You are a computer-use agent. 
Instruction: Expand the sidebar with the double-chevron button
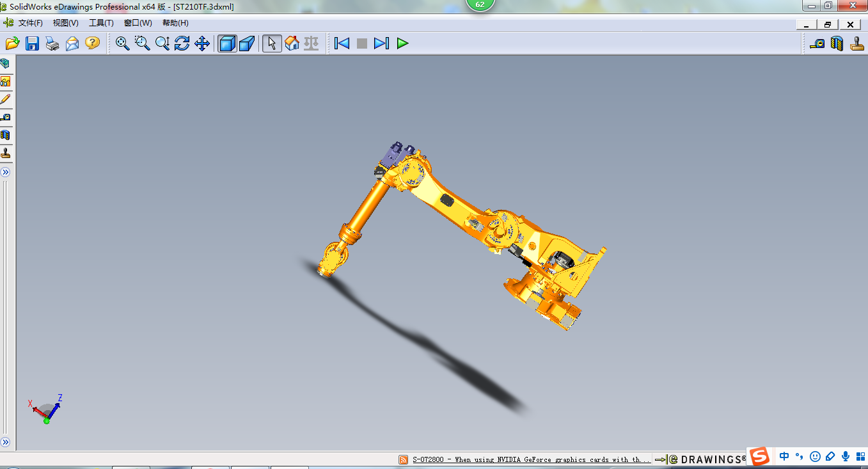coord(6,171)
